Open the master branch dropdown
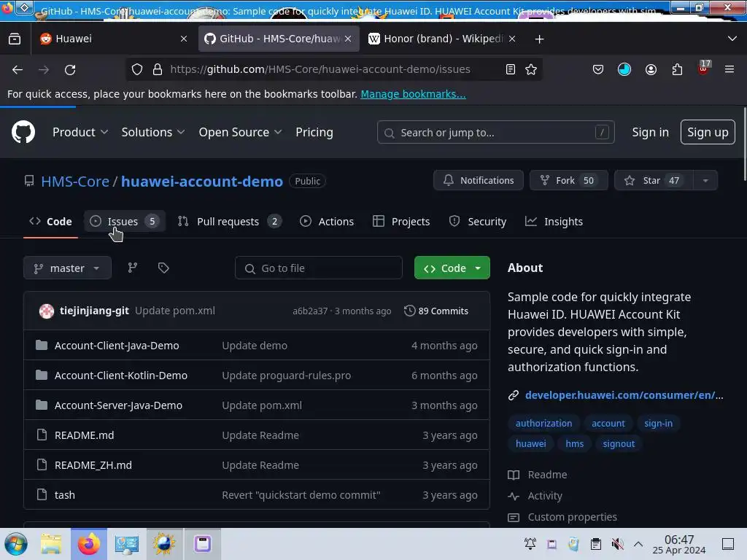Screen dimensions: 747x560 (x=67, y=268)
